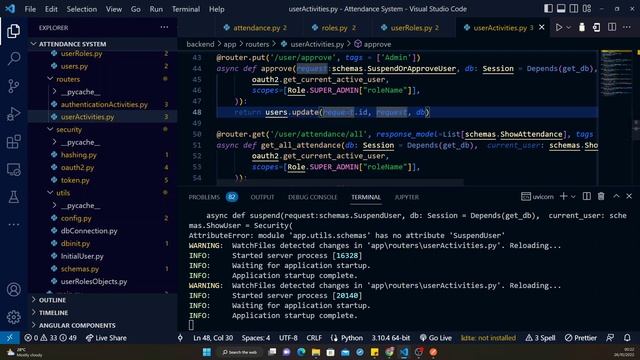Open the remote window indicator
Image resolution: width=640 pixels, height=360 pixels.
[9, 338]
